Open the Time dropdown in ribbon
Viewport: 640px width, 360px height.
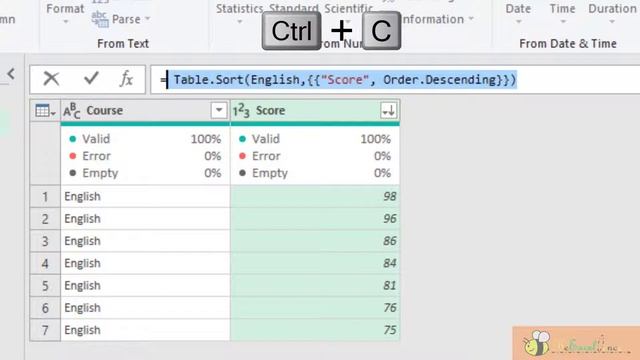562,13
